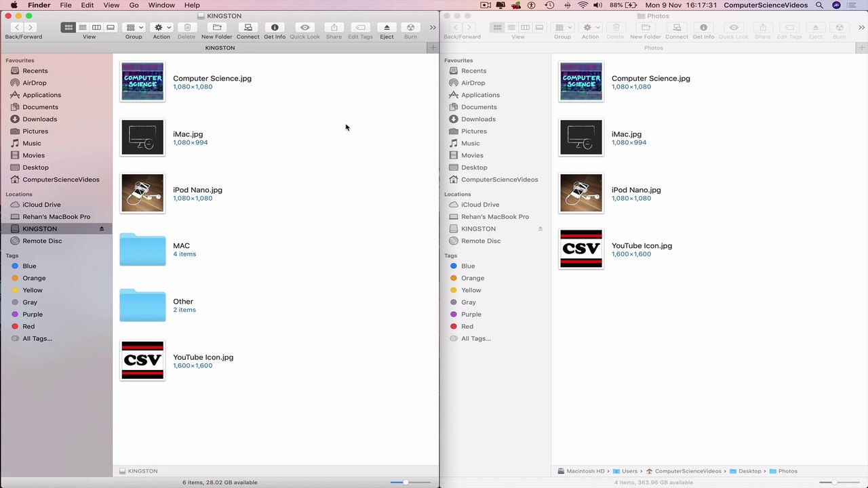Select the Purple tag in Photos window sidebar
868x488 pixels.
click(x=471, y=314)
